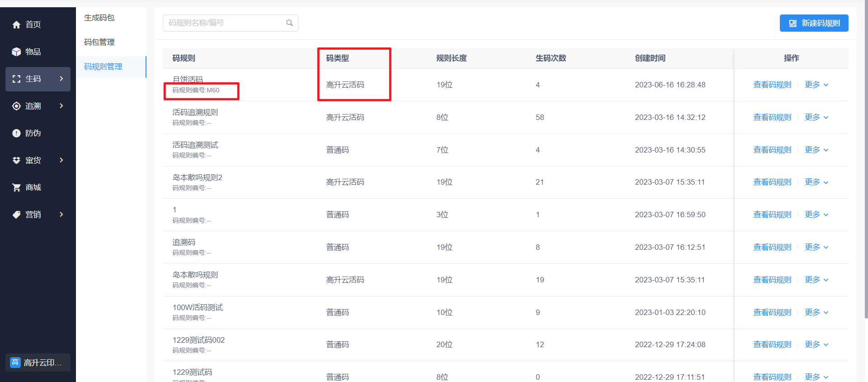This screenshot has width=868, height=382.
Task: Click the 生码次数 value 58
Action: pyautogui.click(x=540, y=117)
